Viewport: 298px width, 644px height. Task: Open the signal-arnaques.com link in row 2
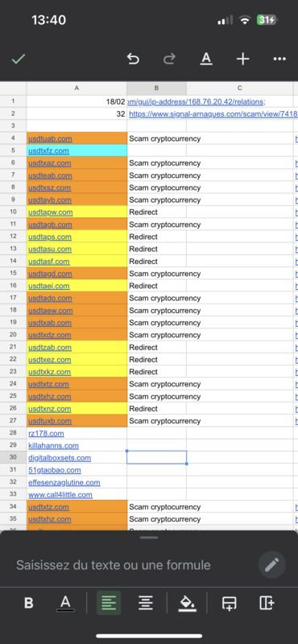pos(213,114)
